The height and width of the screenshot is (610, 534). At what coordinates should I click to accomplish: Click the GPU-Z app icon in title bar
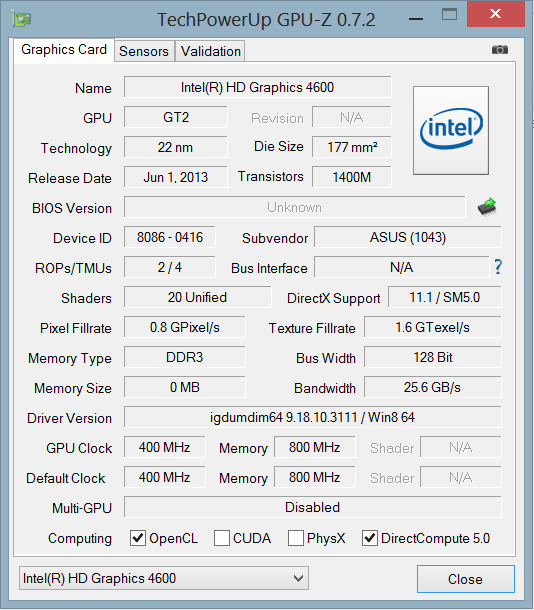tap(21, 19)
